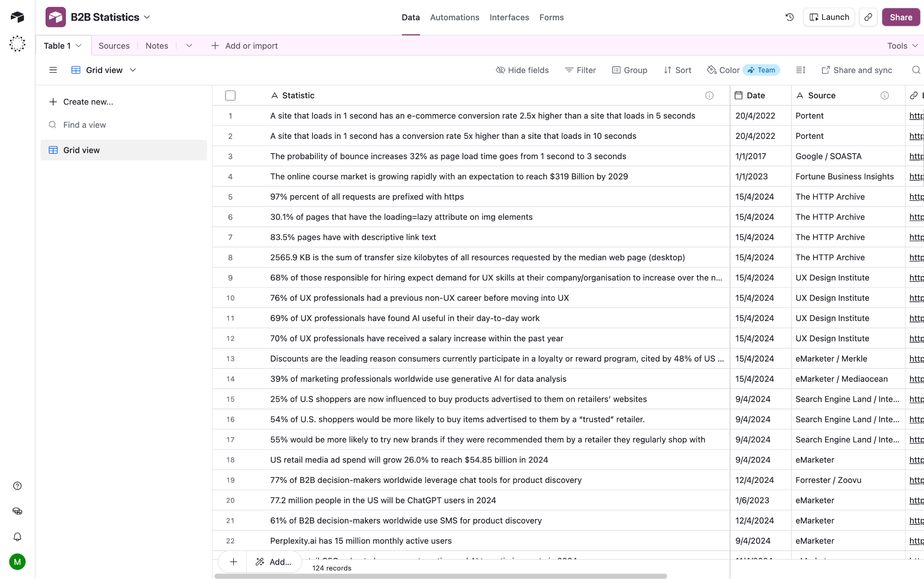Switch to the Interfaces tab
Viewport: 924px width, 579px height.
pyautogui.click(x=509, y=17)
